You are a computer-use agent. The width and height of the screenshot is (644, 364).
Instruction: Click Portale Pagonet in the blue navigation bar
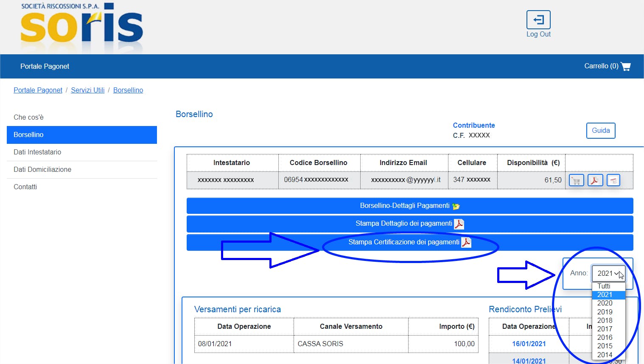point(45,66)
